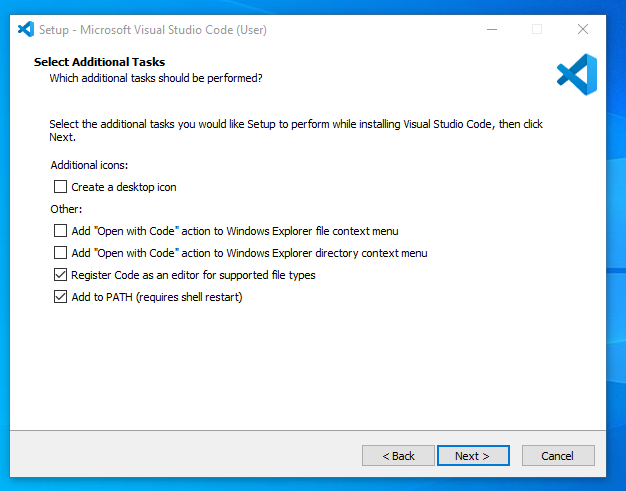Uncheck the Add to PATH checkbox
This screenshot has height=491, width=626.
coord(60,296)
